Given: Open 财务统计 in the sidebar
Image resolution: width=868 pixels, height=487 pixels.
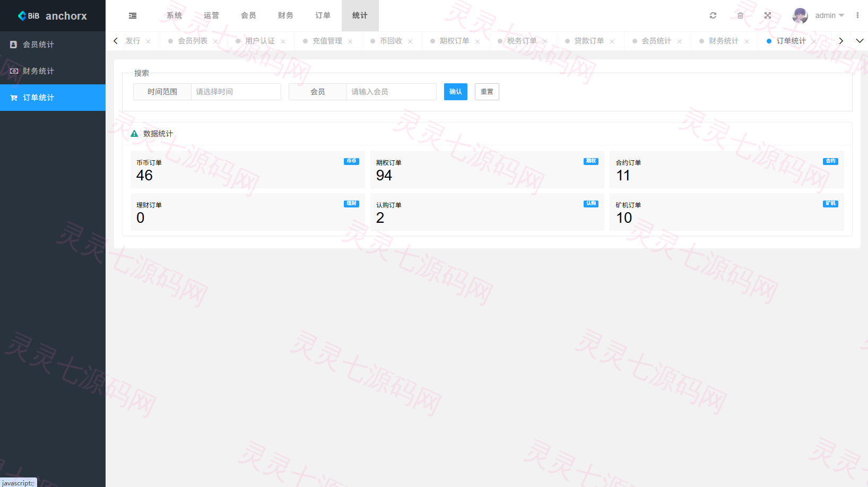Looking at the screenshot, I should (x=53, y=71).
